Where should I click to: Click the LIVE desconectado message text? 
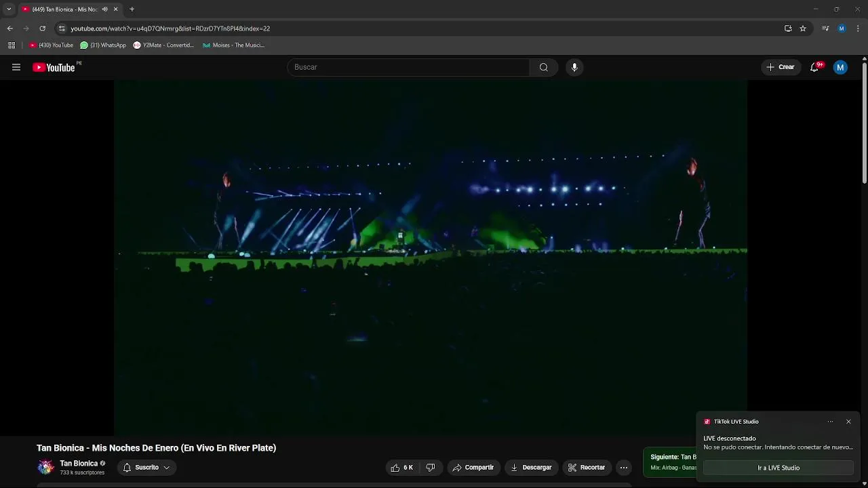(x=730, y=439)
